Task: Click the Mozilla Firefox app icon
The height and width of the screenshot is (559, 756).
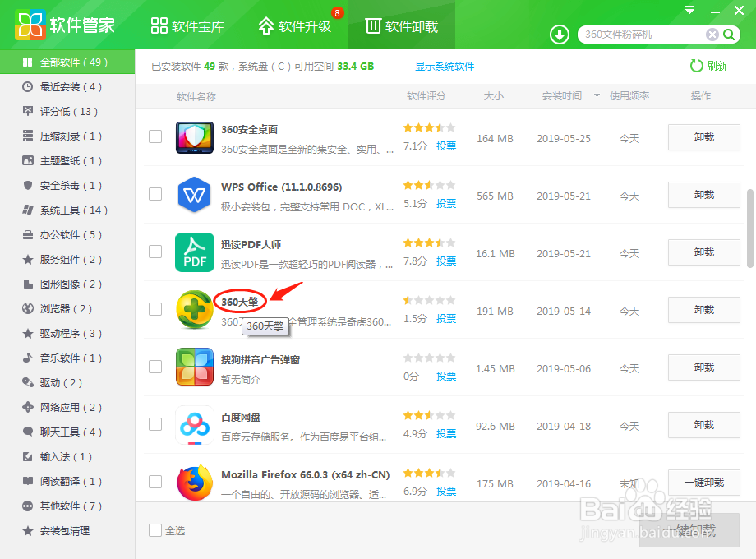Action: coord(194,483)
